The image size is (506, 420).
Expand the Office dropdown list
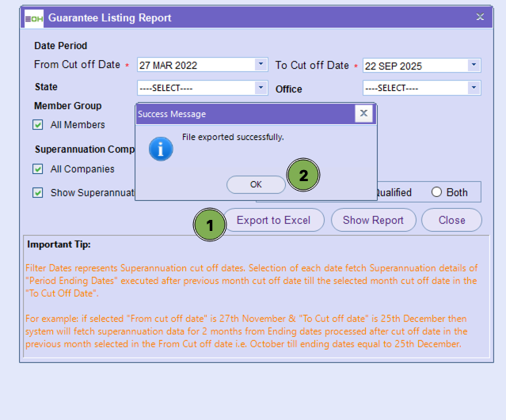pos(474,88)
